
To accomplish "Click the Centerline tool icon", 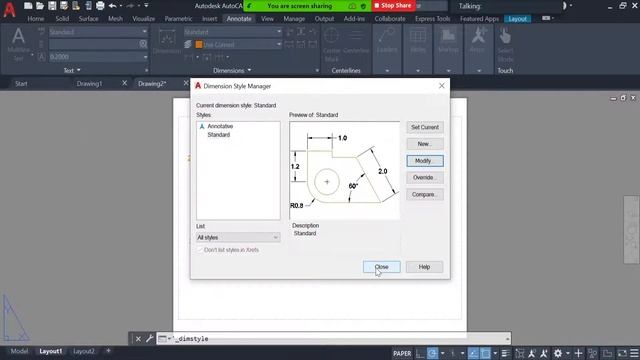I will pos(356,36).
